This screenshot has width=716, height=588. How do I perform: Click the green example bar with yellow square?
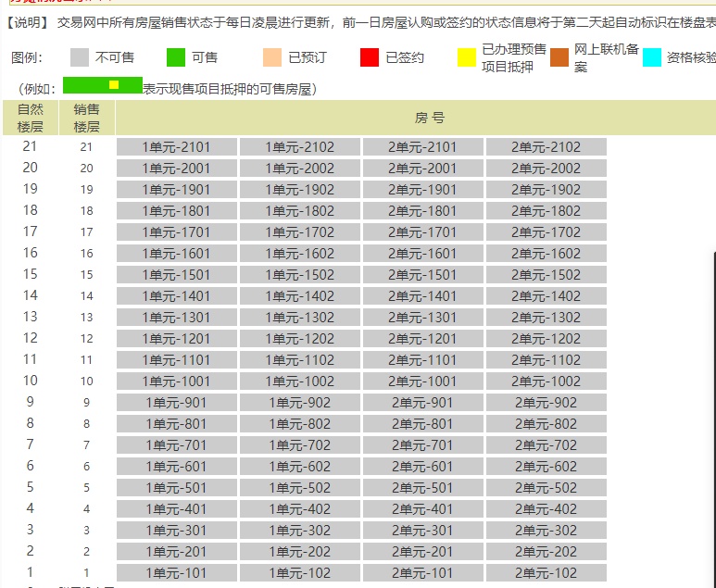(x=103, y=85)
